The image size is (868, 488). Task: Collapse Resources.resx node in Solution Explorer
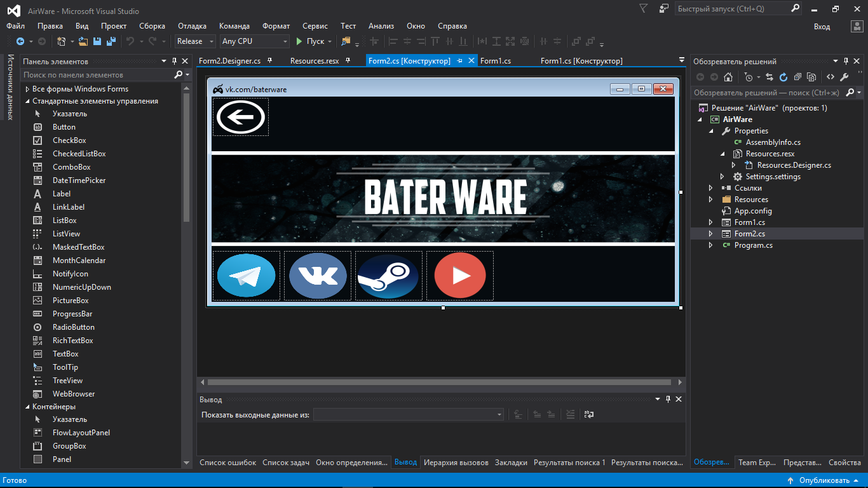click(722, 154)
